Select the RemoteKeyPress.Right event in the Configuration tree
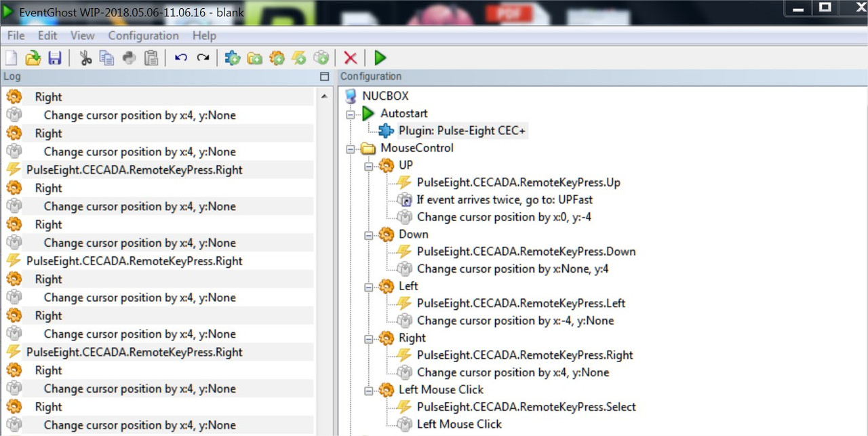The image size is (868, 436). 525,355
